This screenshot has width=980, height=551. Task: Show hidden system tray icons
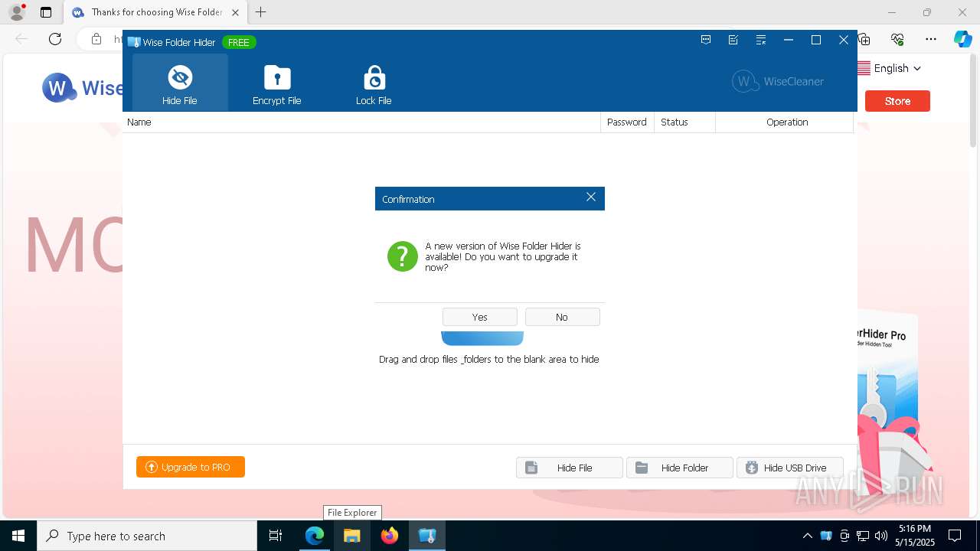click(x=807, y=536)
